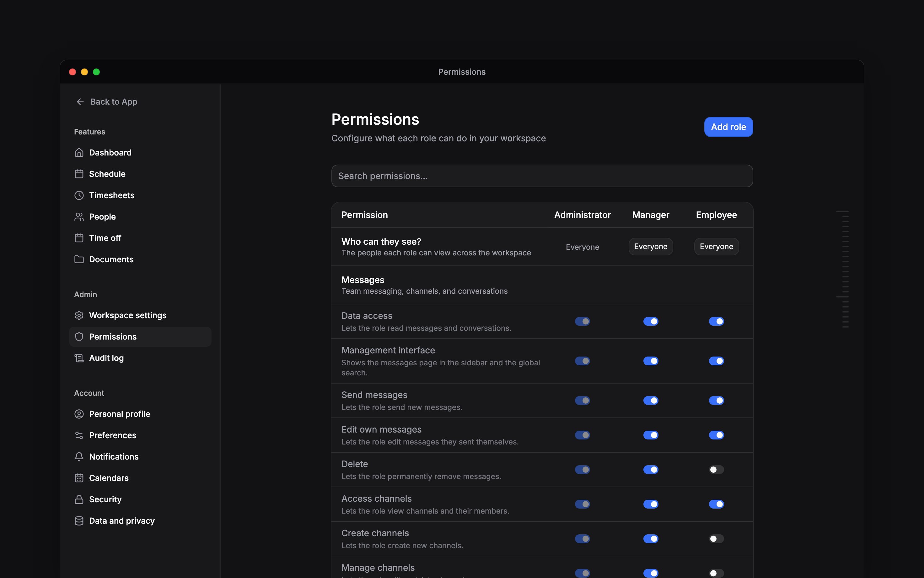The image size is (924, 578).
Task: Click the page outline minimap at right
Action: (x=843, y=269)
